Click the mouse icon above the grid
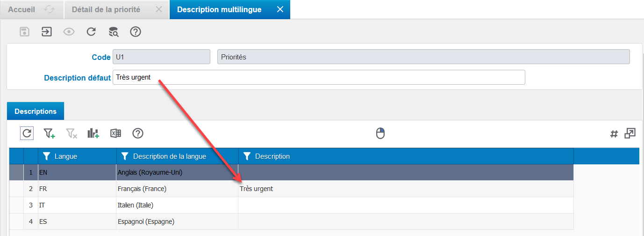This screenshot has width=644, height=236. point(380,133)
